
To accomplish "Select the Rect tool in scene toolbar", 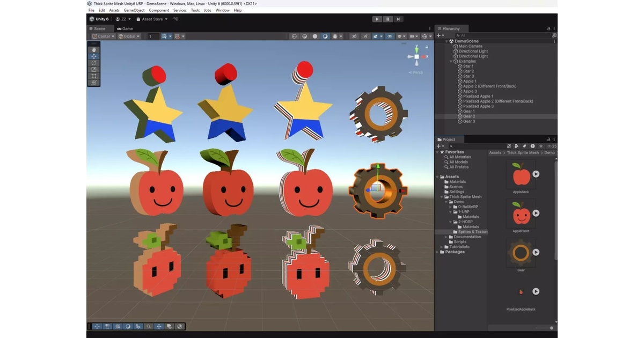I will [94, 76].
